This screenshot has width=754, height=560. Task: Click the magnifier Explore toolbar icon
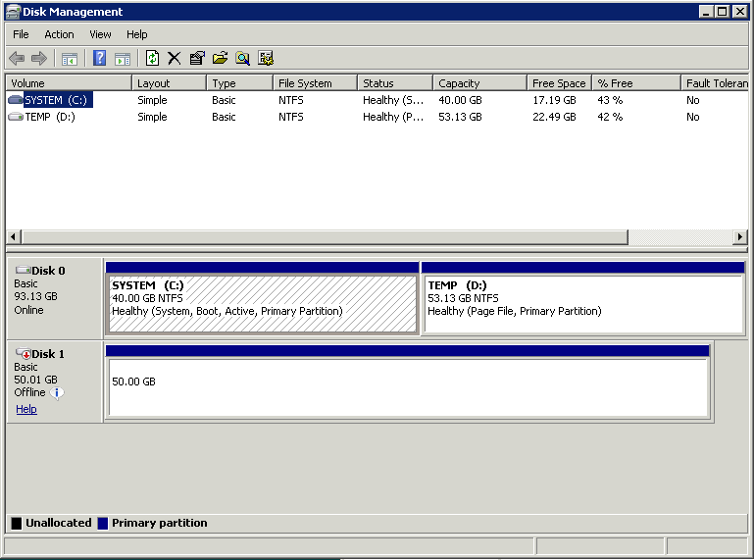pyautogui.click(x=242, y=59)
